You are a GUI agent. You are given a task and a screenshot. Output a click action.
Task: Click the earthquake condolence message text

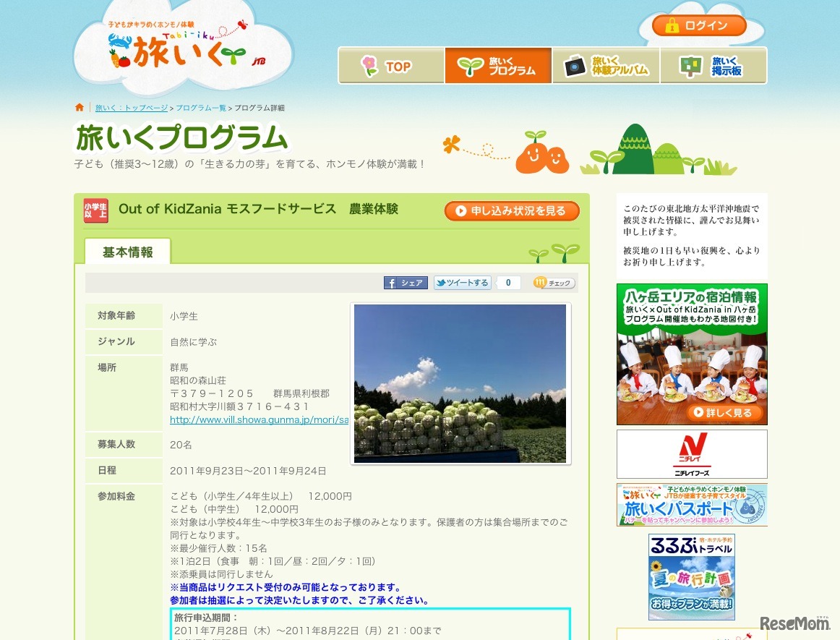point(691,235)
